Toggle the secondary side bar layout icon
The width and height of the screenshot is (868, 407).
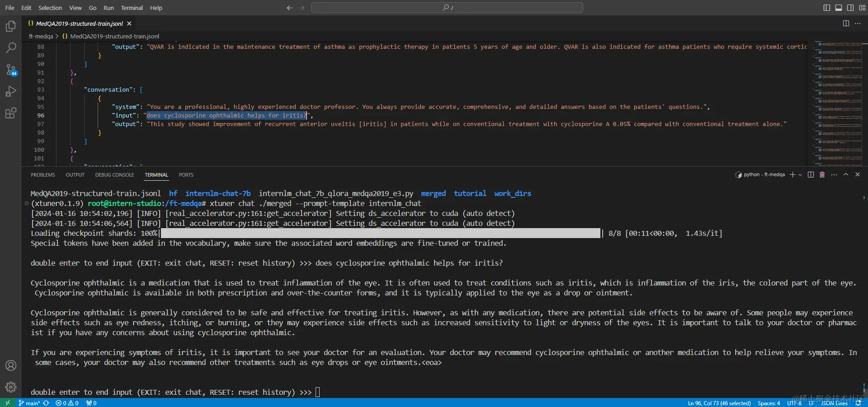[850, 8]
